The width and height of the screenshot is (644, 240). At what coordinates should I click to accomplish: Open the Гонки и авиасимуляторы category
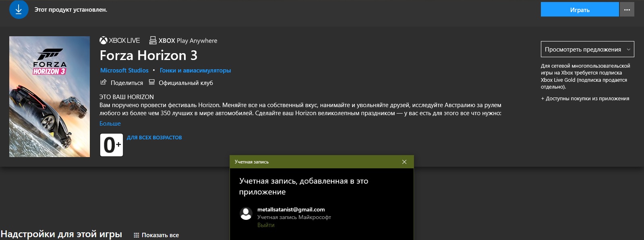[195, 70]
